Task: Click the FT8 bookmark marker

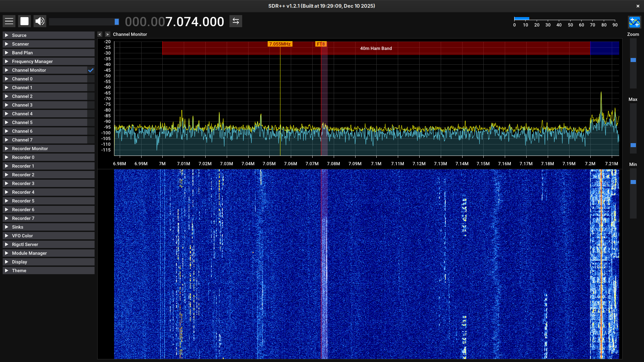Action: (321, 44)
